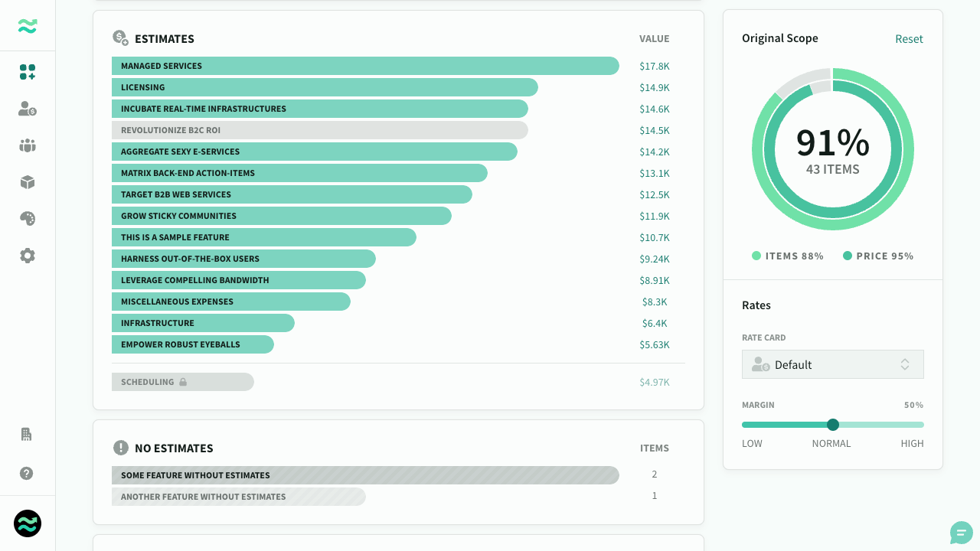
Task: Select Some Feature Without Estimates bar
Action: [365, 475]
